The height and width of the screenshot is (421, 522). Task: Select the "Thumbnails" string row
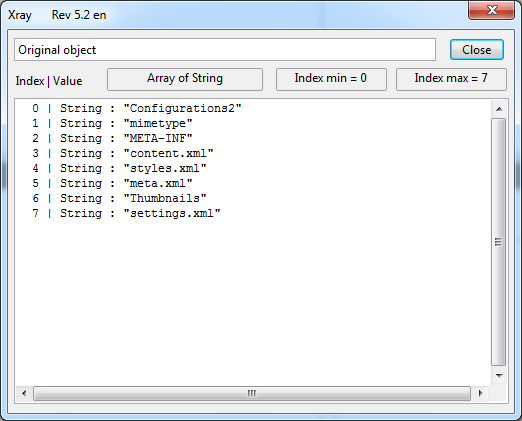119,198
